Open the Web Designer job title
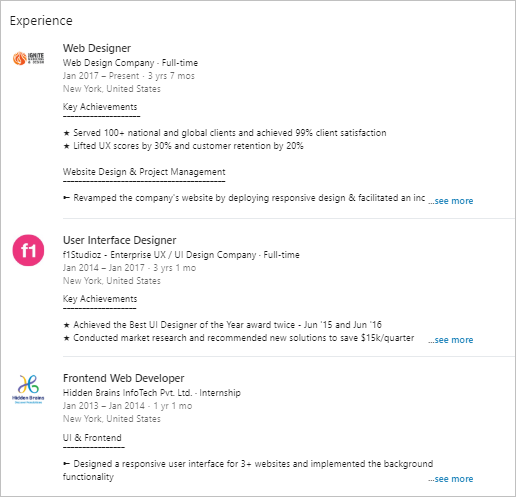 click(x=97, y=48)
